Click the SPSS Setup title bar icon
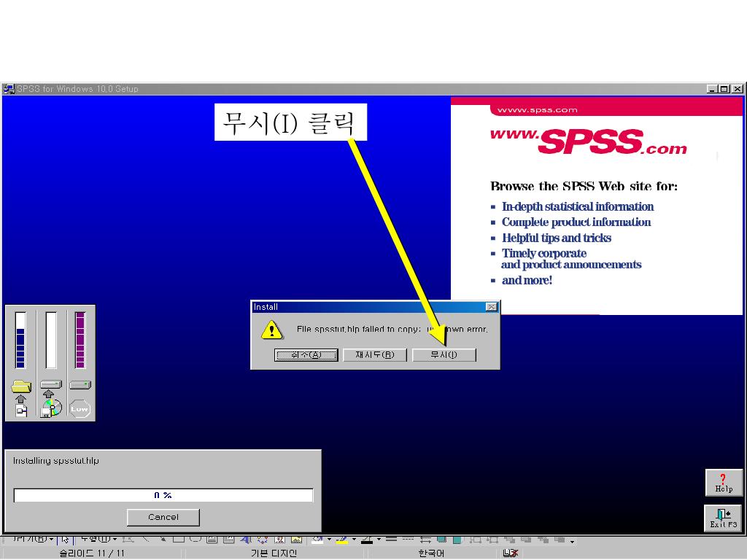 (9, 89)
